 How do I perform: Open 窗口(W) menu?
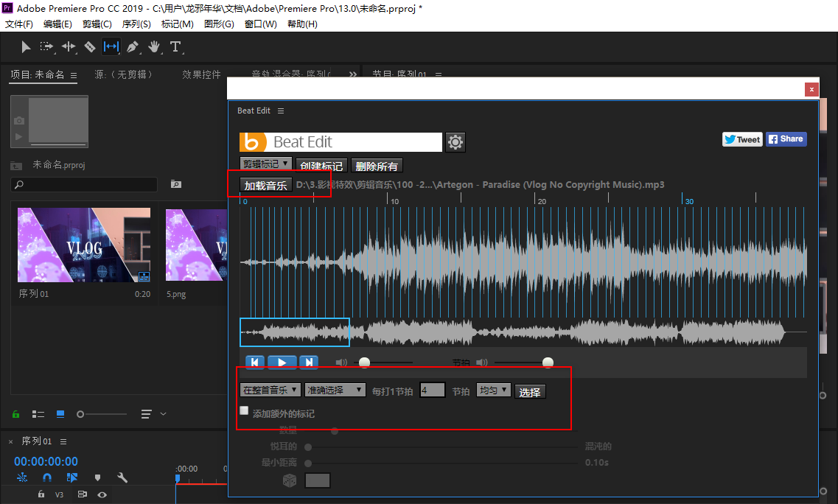[x=261, y=24]
